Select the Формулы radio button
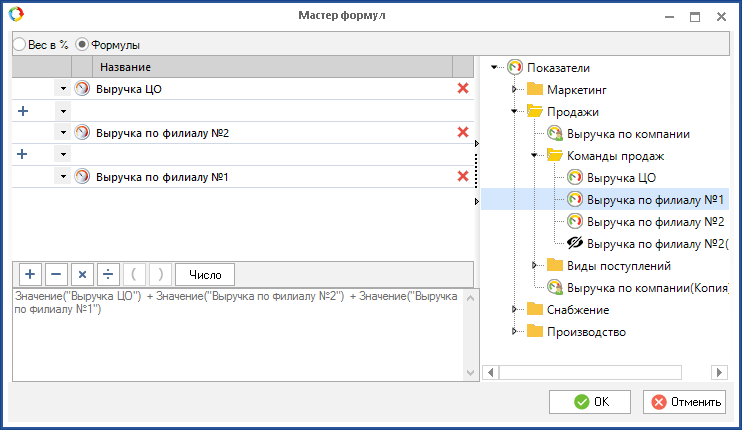The width and height of the screenshot is (742, 430). tap(82, 45)
